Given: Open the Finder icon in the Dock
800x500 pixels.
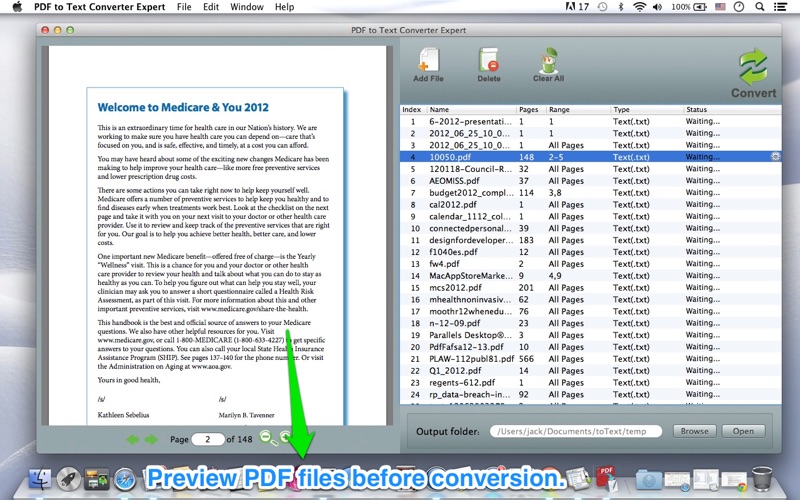Looking at the screenshot, I should click(41, 481).
